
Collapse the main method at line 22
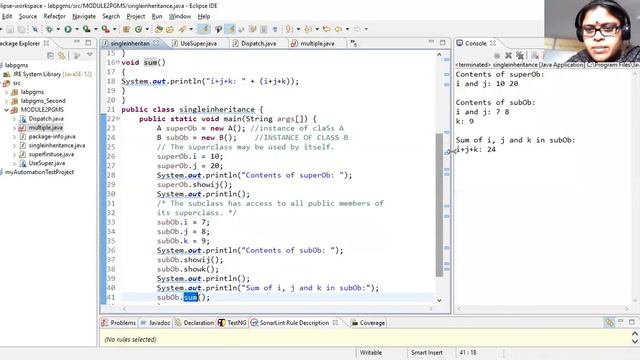(x=118, y=118)
